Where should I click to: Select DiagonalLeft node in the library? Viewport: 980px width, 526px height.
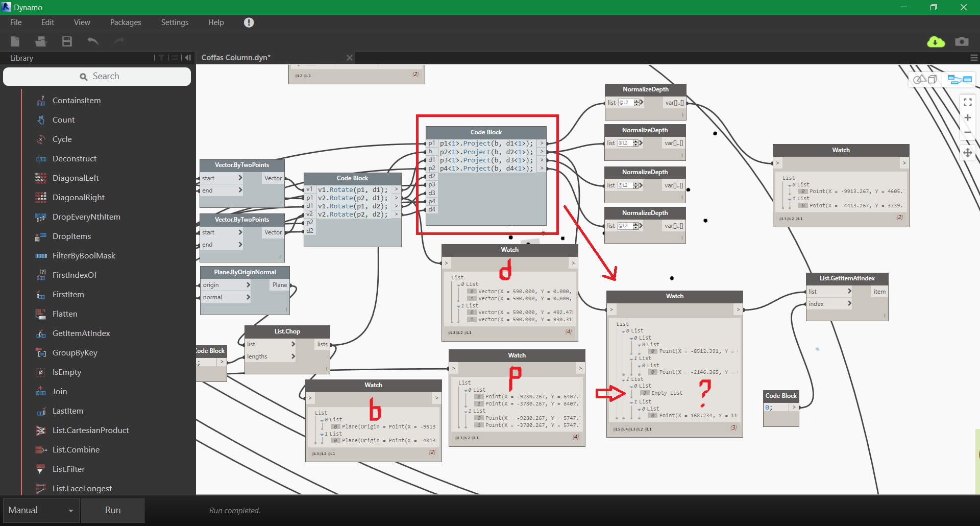[x=76, y=178]
